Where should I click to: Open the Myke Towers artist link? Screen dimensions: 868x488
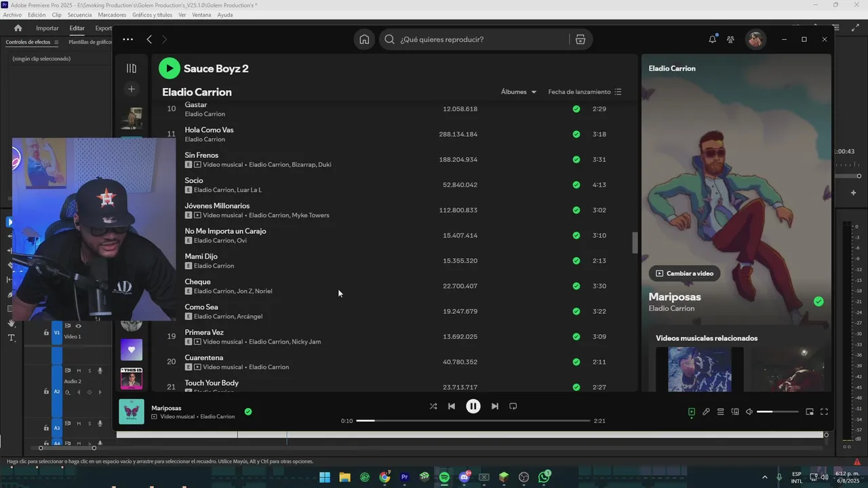tap(311, 216)
